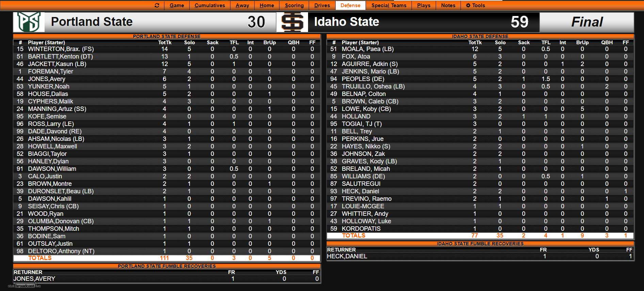Click the refresh icon in the navigation bar
The height and width of the screenshot is (291, 644).
[157, 5]
